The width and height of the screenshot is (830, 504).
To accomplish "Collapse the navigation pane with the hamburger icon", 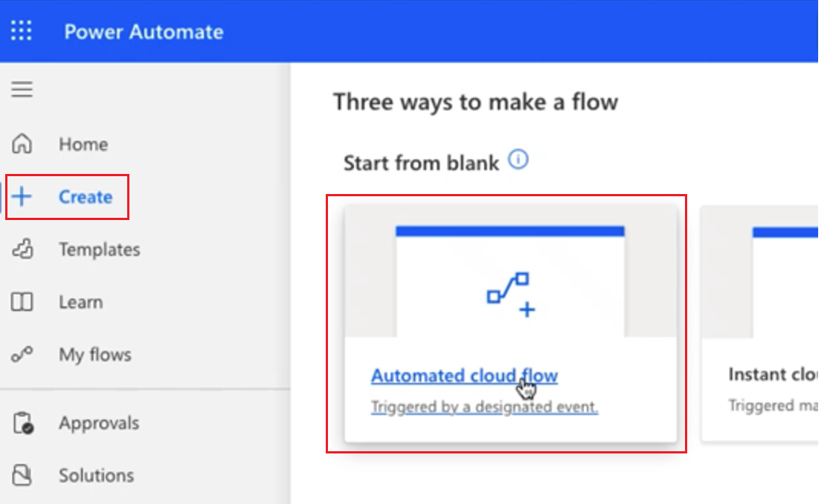I will [22, 89].
